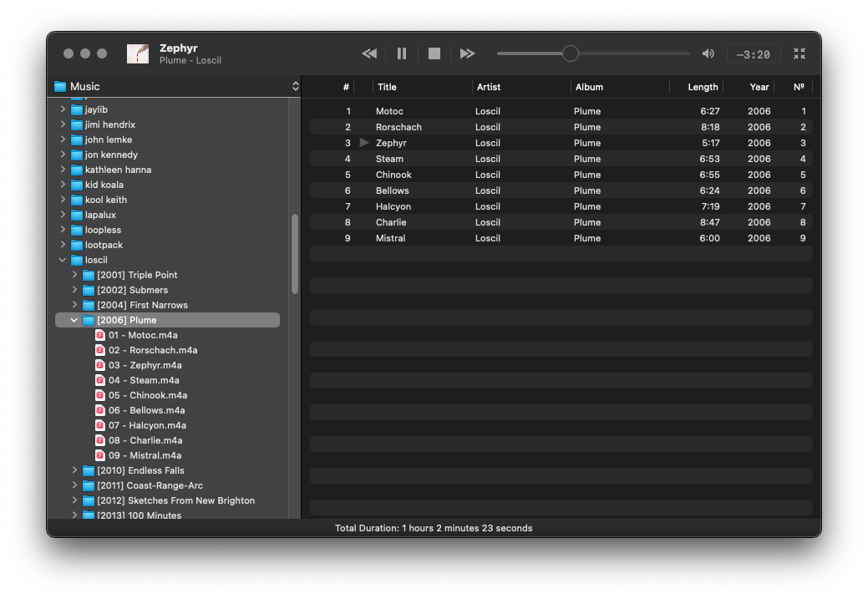Select the 08 - Charlie.m4a file icon
This screenshot has width=868, height=599.
pyautogui.click(x=100, y=440)
